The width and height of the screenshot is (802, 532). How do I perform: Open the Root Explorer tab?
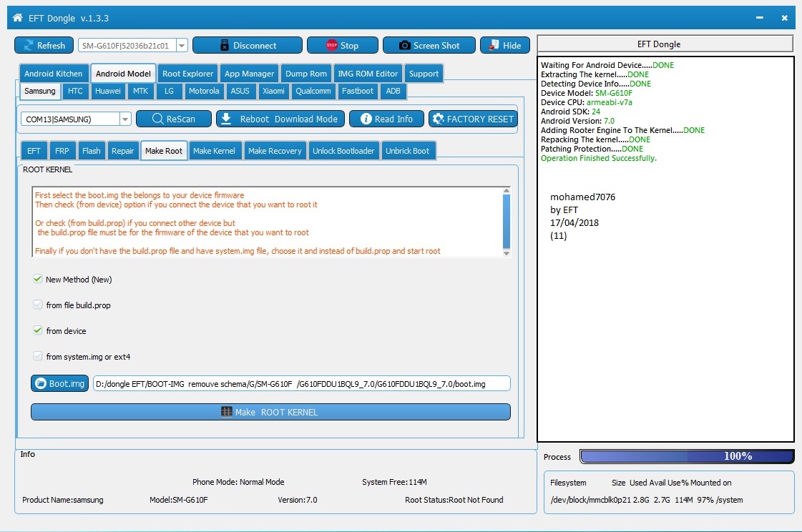point(187,74)
